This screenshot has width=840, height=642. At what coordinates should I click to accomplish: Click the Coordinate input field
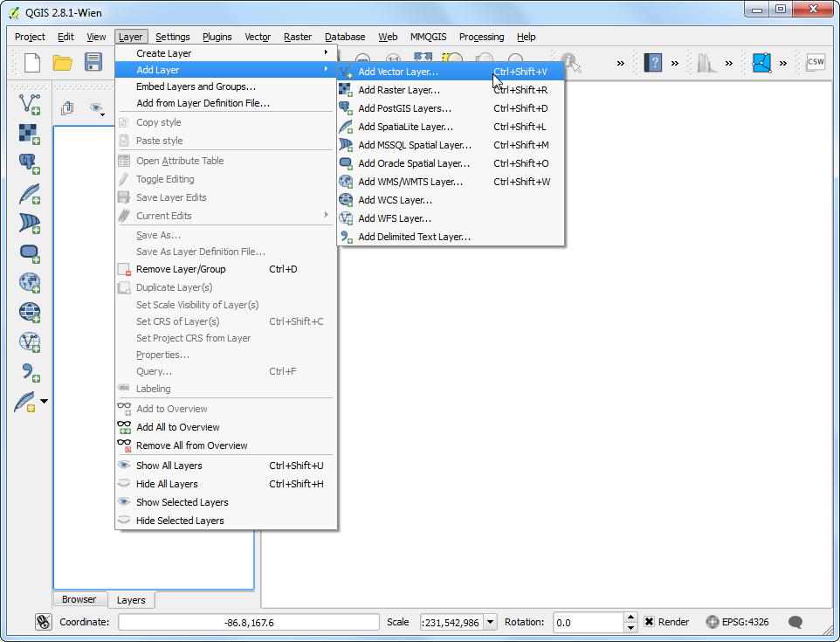249,622
